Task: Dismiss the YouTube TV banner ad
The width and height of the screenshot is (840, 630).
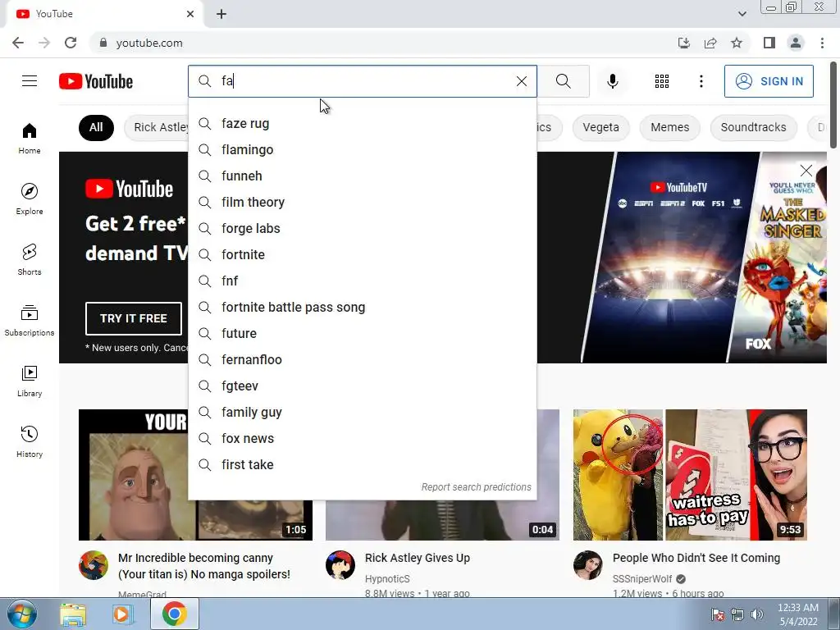Action: point(806,171)
